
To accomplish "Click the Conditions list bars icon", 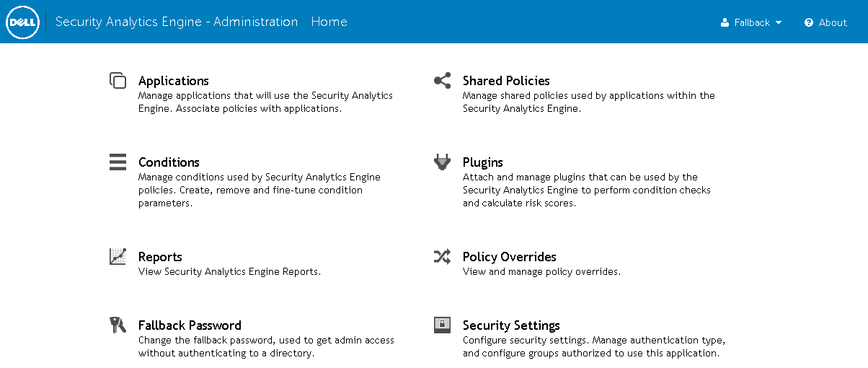I will point(118,162).
